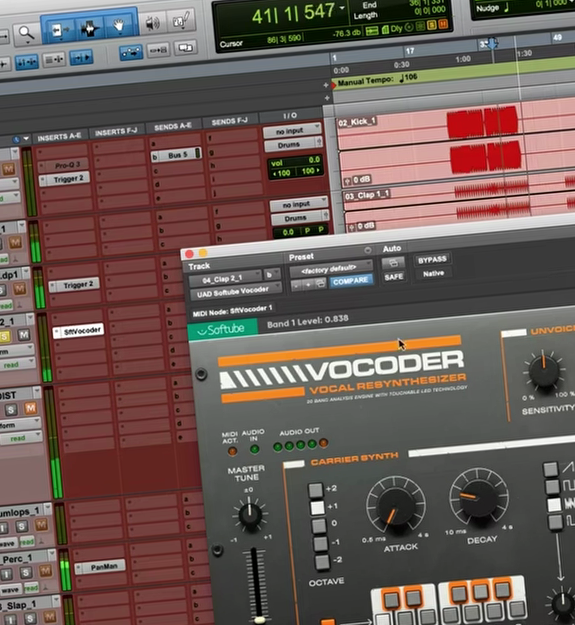Select the Pencil tool
The width and height of the screenshot is (575, 625).
click(x=181, y=21)
